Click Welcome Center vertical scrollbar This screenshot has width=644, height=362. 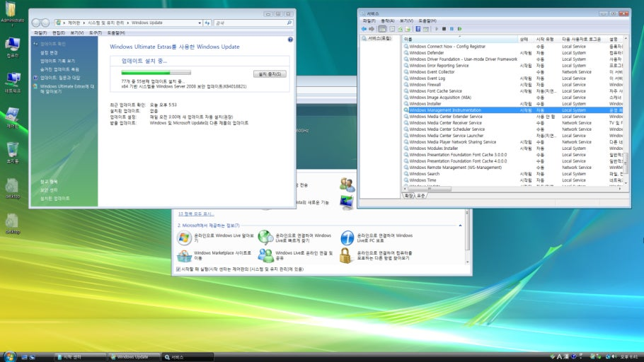coord(467,236)
